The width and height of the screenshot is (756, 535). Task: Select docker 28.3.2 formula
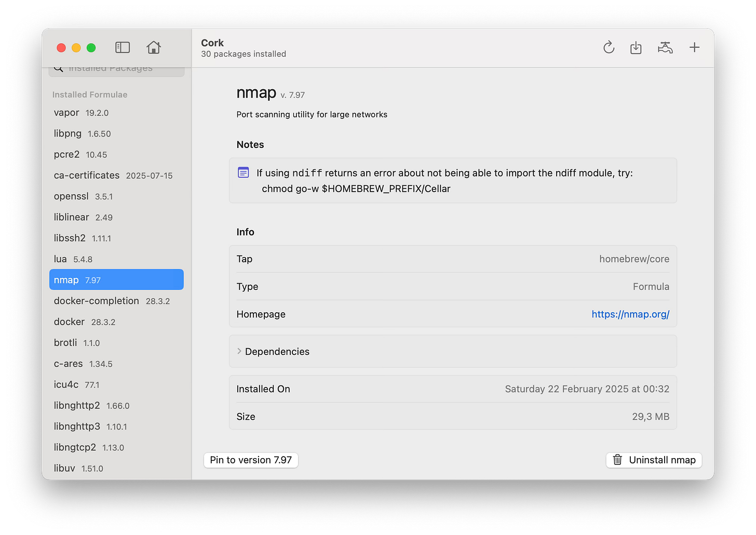[x=116, y=322]
